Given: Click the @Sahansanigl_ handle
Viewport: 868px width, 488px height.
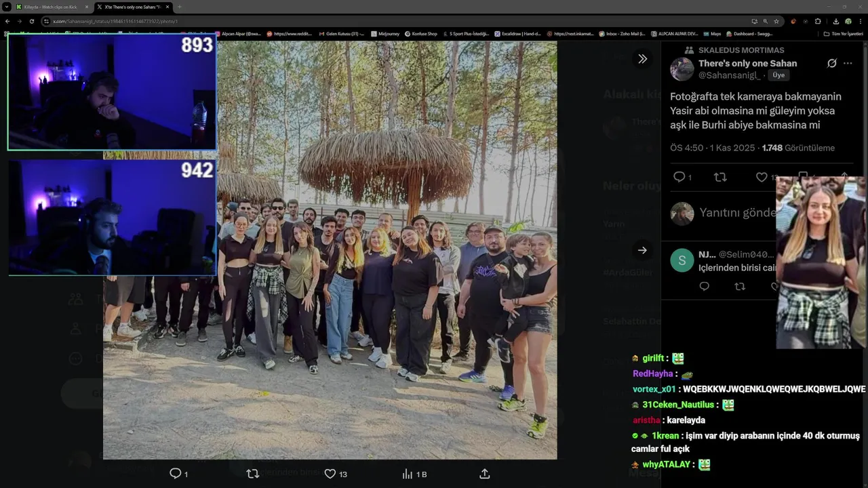Looking at the screenshot, I should [729, 75].
